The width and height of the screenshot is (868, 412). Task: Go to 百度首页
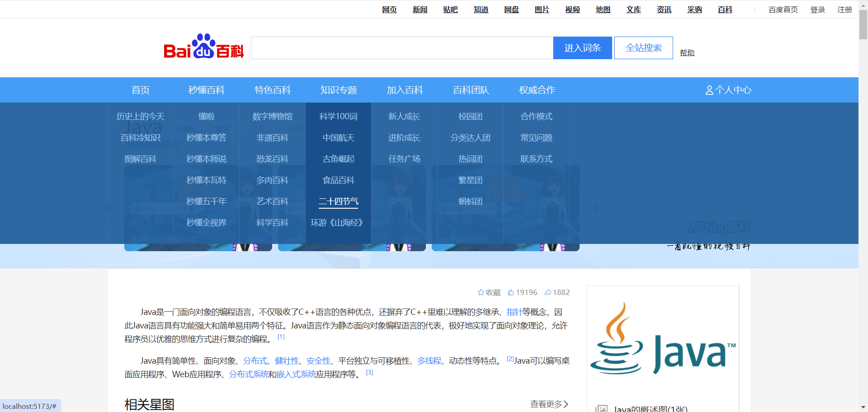point(783,9)
